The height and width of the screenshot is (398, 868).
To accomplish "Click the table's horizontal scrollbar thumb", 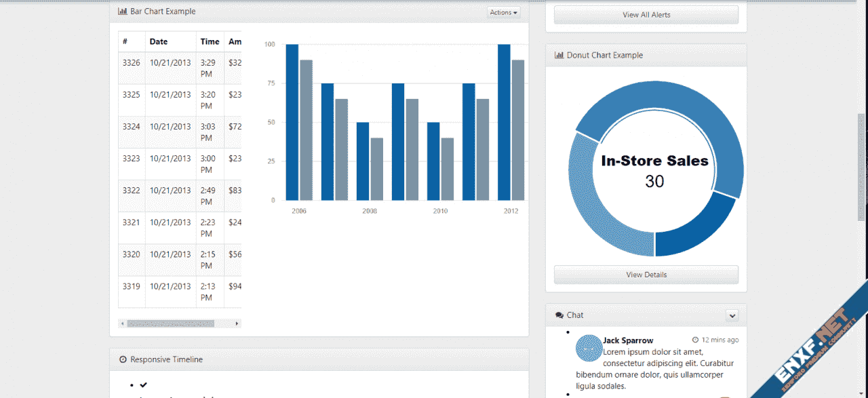I will click(170, 323).
